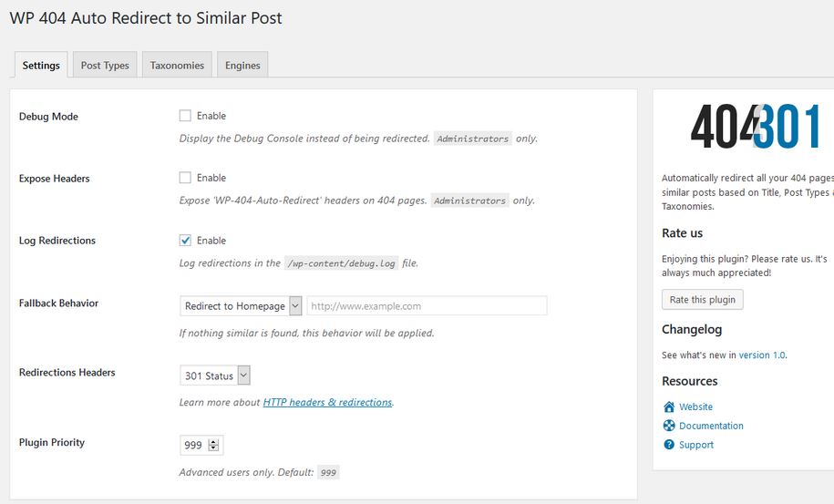
Task: Open the 301 Status dropdown
Action: pyautogui.click(x=215, y=375)
